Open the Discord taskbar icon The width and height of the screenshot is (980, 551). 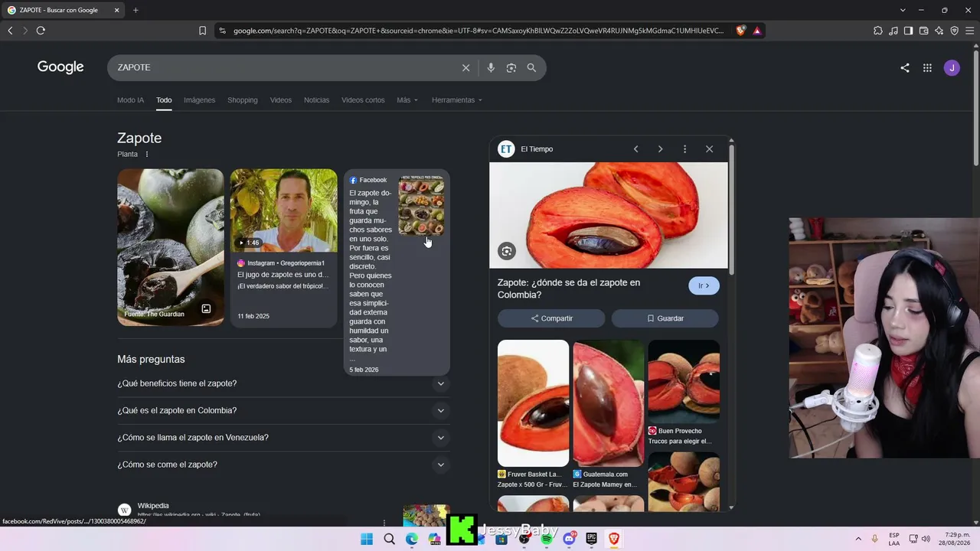pos(569,539)
